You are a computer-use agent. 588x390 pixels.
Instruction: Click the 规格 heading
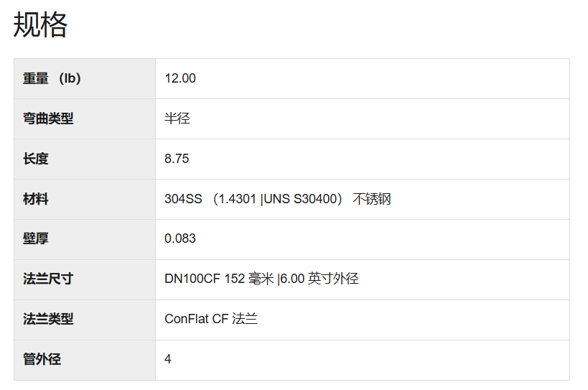(x=40, y=24)
